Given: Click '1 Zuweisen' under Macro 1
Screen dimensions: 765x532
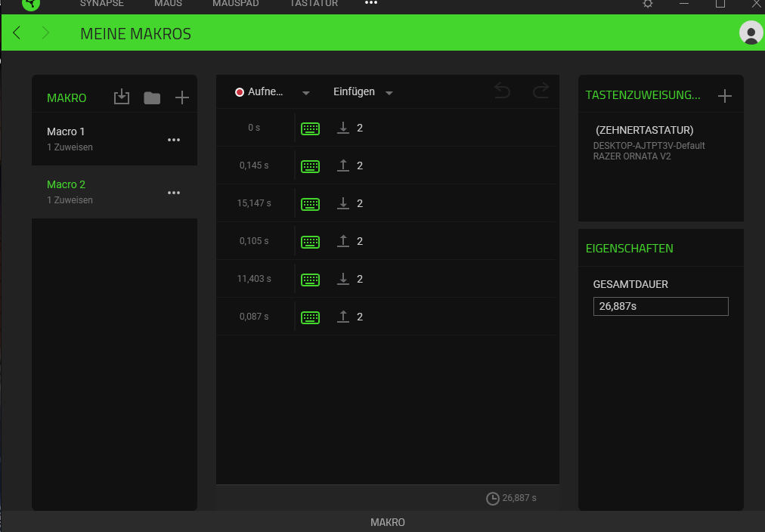Looking at the screenshot, I should point(70,147).
